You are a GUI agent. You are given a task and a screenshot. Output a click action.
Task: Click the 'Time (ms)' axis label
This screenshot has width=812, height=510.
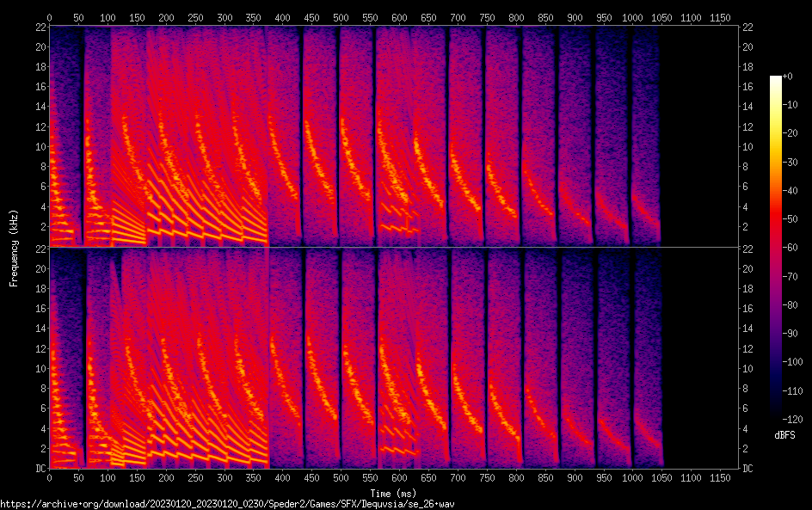[x=392, y=493]
